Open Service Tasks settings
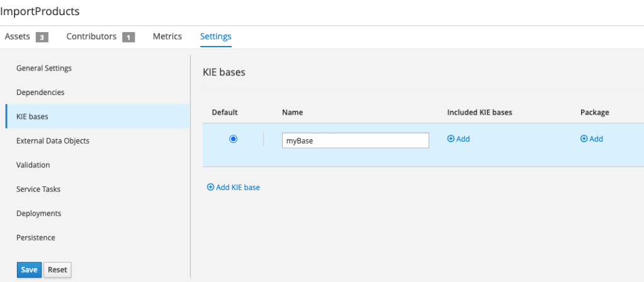Screen dimensions: 644x282 (x=38, y=189)
